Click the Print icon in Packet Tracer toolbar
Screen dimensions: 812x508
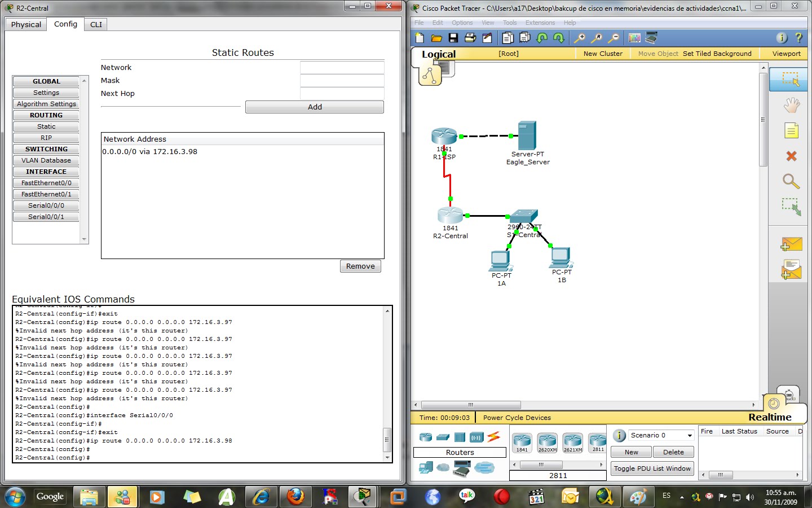coord(470,38)
